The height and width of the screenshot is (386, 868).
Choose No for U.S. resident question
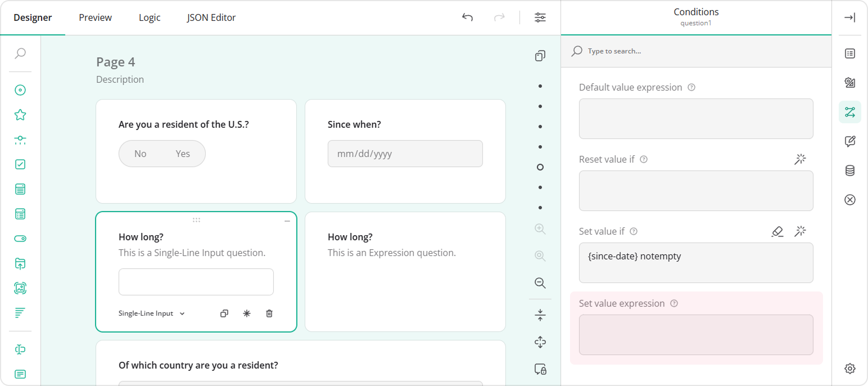pyautogui.click(x=141, y=154)
